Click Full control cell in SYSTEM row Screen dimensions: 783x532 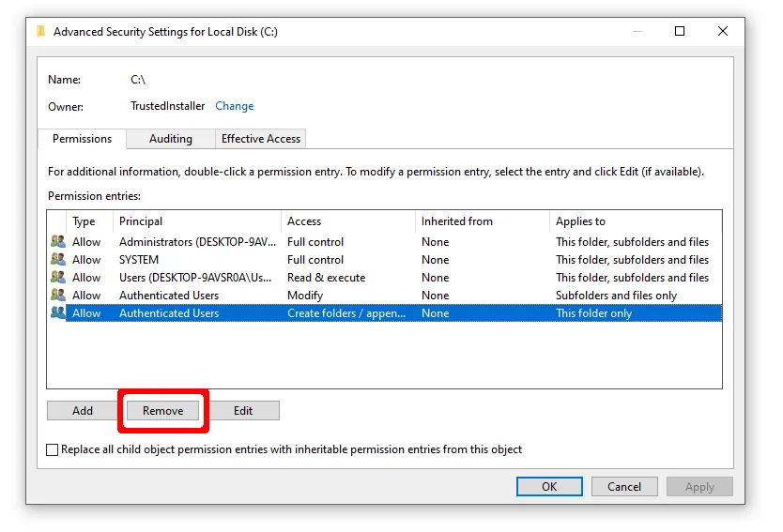click(x=315, y=260)
